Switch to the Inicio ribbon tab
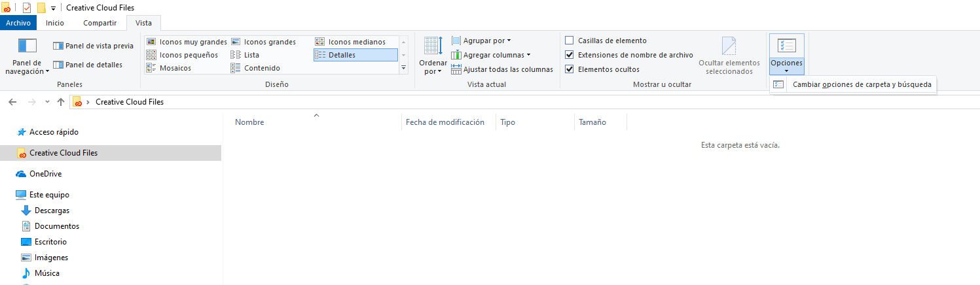The width and height of the screenshot is (980, 285). (x=55, y=23)
